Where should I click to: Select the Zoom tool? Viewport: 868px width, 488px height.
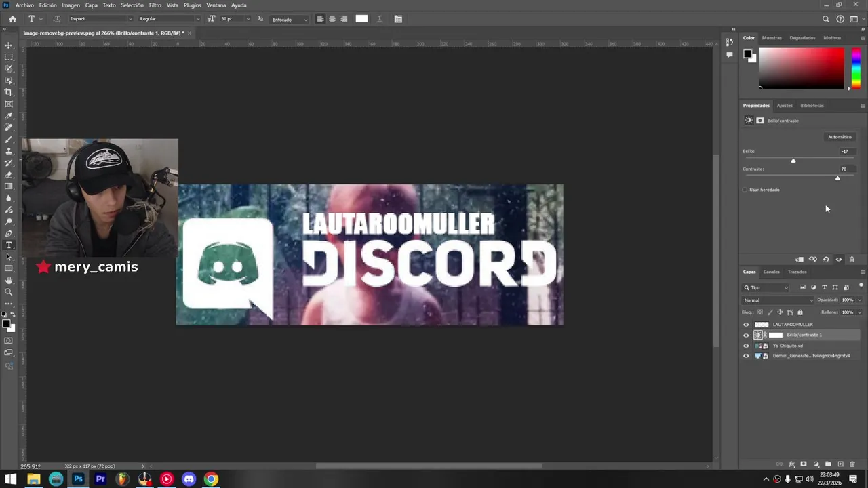pyautogui.click(x=9, y=292)
